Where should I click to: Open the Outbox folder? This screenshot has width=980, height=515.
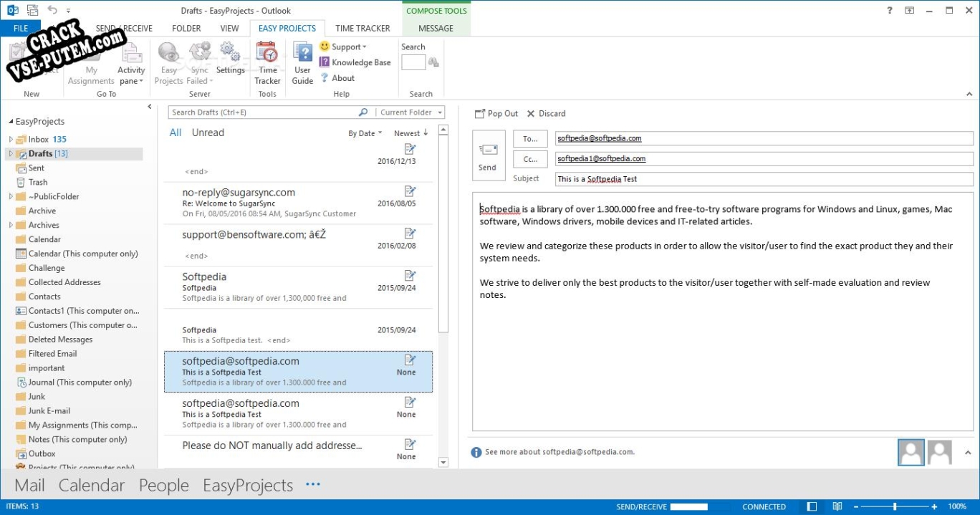tap(42, 454)
